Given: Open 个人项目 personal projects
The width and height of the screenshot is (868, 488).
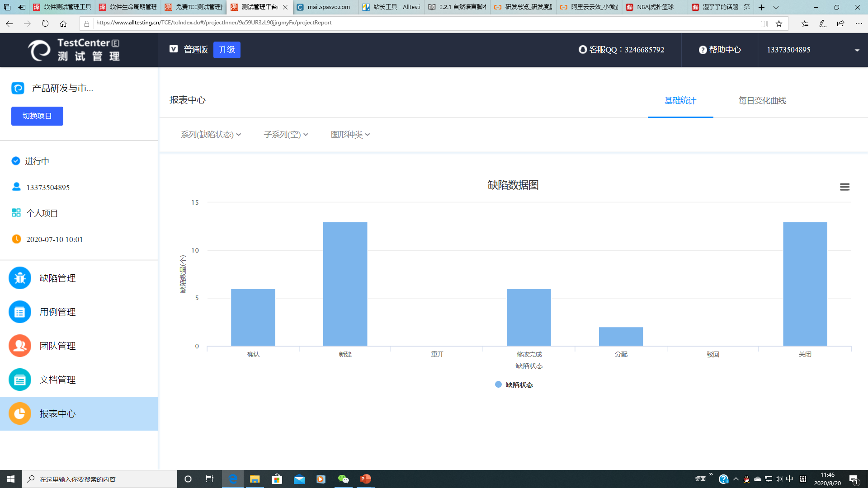Looking at the screenshot, I should (x=42, y=213).
